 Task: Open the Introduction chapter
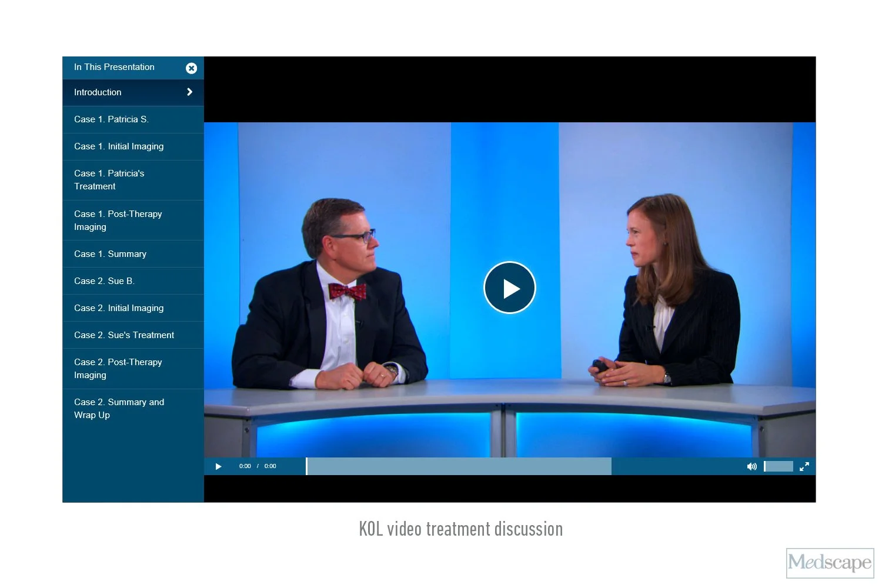(133, 92)
